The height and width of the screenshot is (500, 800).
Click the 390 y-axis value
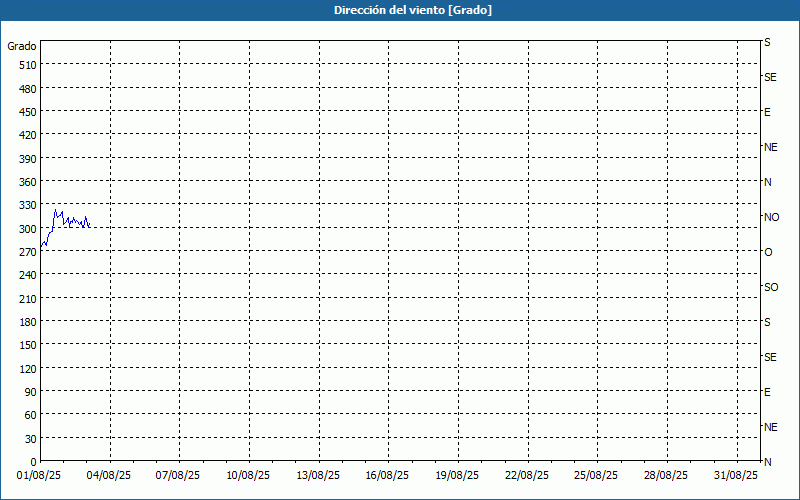[28, 159]
